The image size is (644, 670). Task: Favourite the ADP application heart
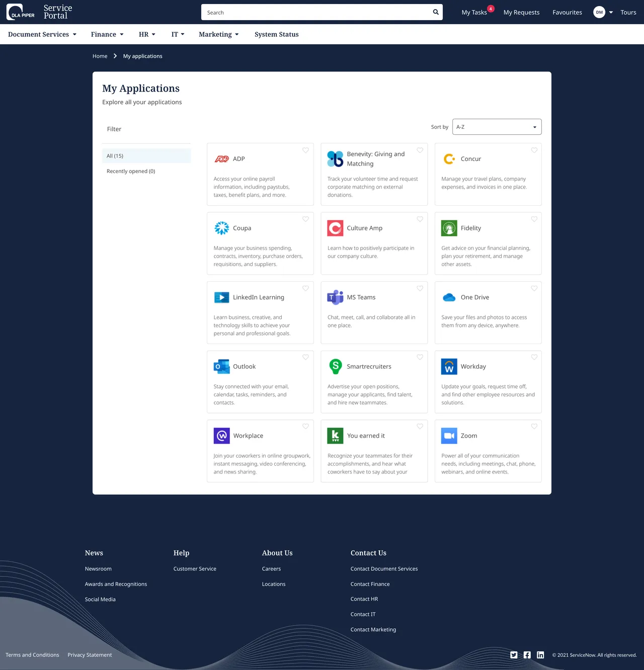click(305, 150)
